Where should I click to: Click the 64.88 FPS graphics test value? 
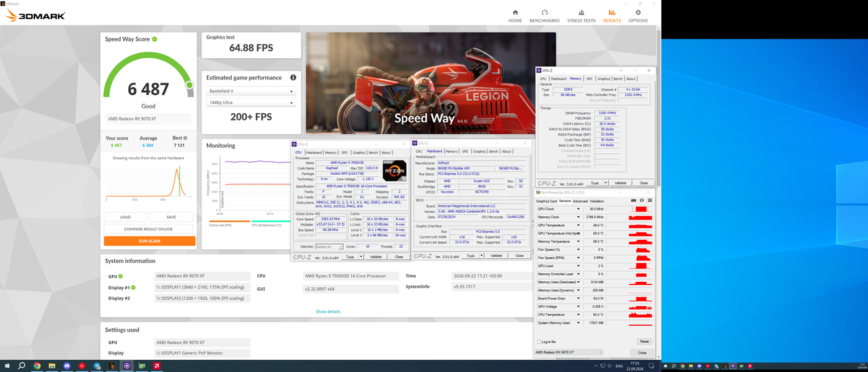coord(251,47)
